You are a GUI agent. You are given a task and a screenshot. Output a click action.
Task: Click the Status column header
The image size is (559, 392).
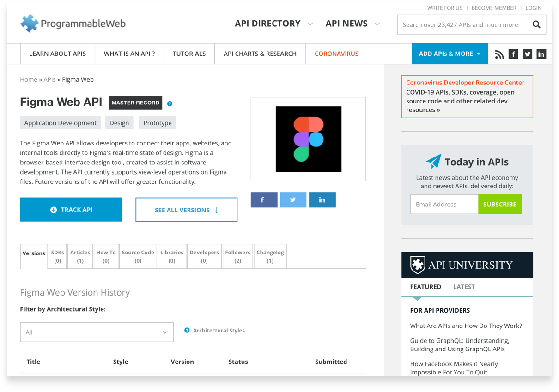pos(238,362)
